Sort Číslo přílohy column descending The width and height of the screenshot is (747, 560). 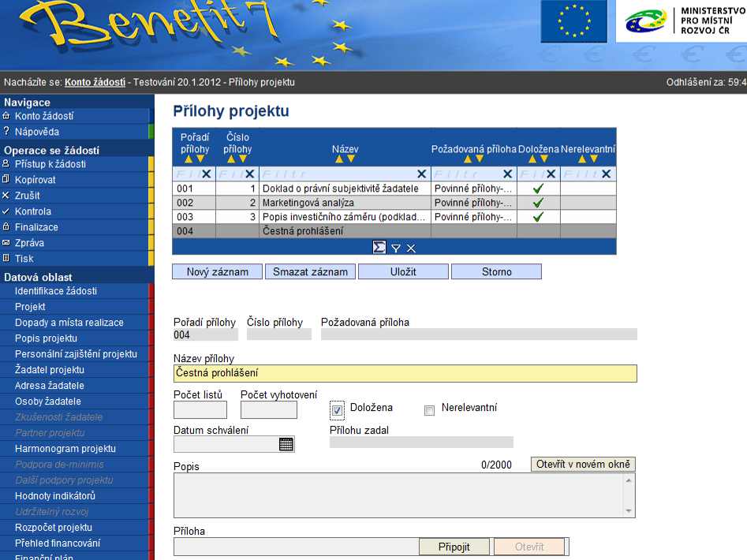pos(243,159)
